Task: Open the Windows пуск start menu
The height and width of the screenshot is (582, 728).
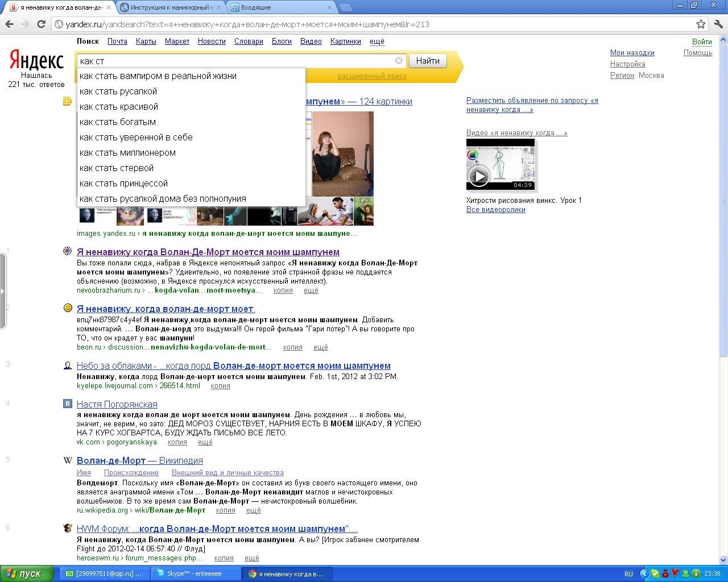Action: coord(27,573)
